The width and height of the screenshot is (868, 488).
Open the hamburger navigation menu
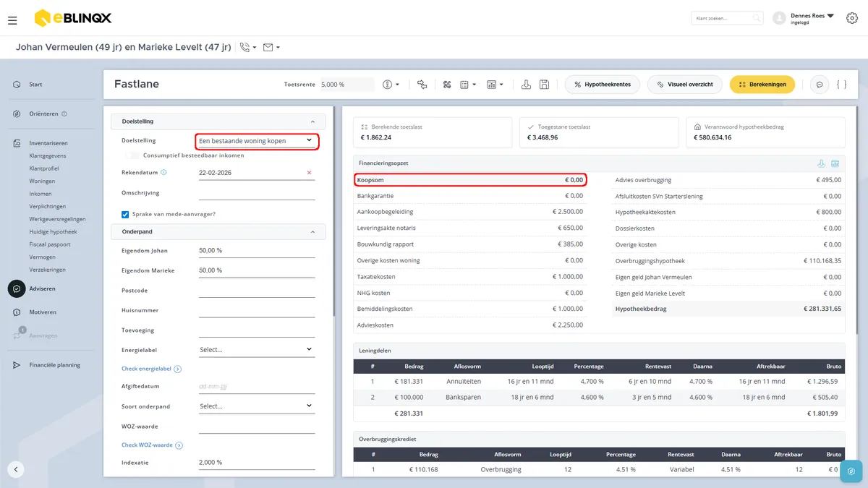pos(12,20)
